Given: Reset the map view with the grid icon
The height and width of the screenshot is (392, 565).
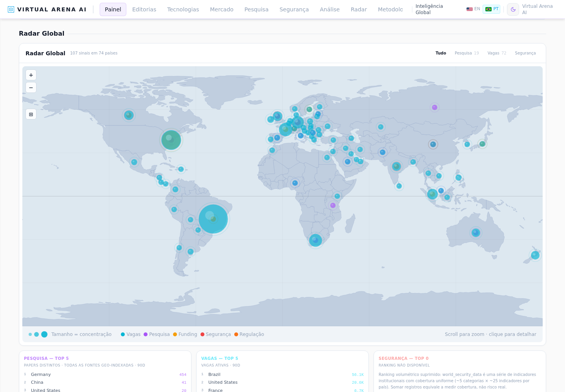Looking at the screenshot, I should pos(31,114).
